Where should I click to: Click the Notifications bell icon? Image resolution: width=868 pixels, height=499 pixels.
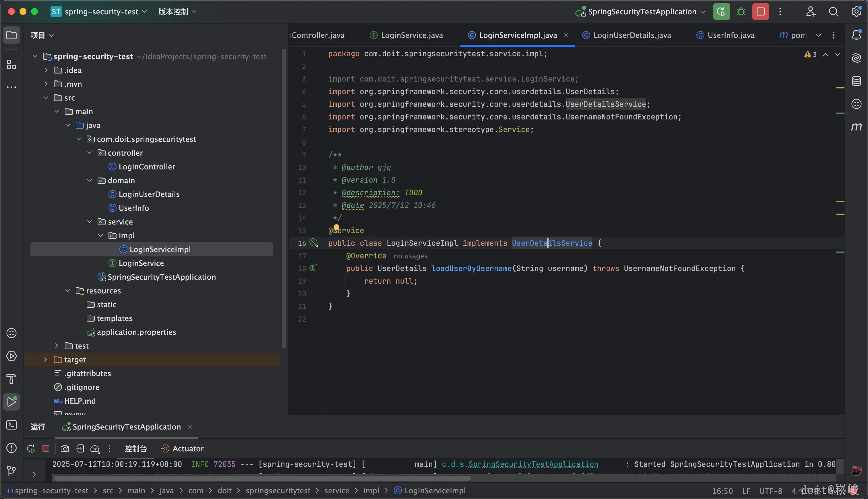(856, 35)
